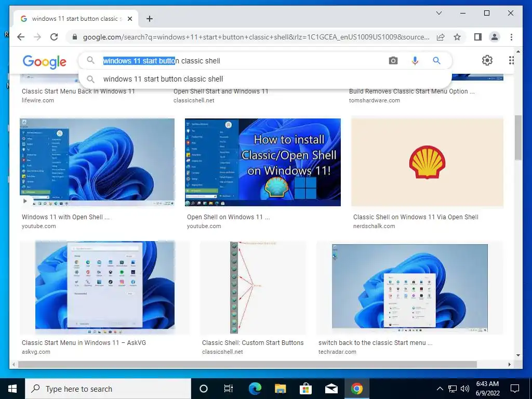Viewport: 532px width, 399px height.
Task: Switch to Chrome via its taskbar icon
Action: pos(356,389)
